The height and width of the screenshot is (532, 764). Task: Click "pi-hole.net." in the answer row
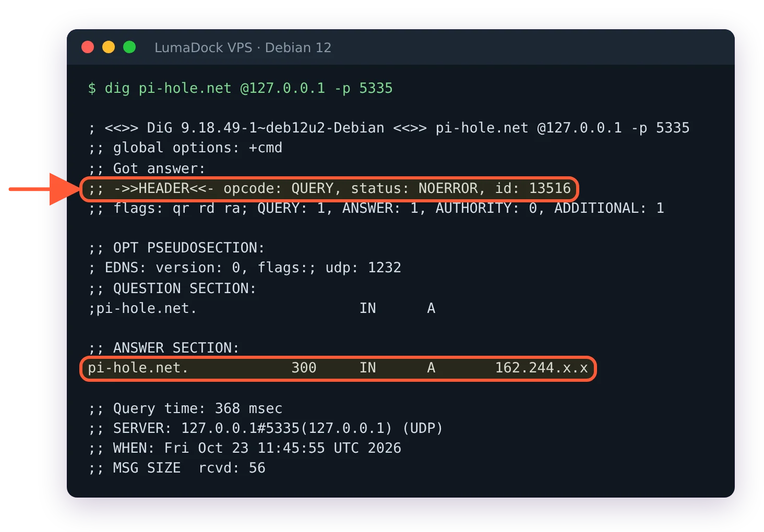pyautogui.click(x=138, y=368)
